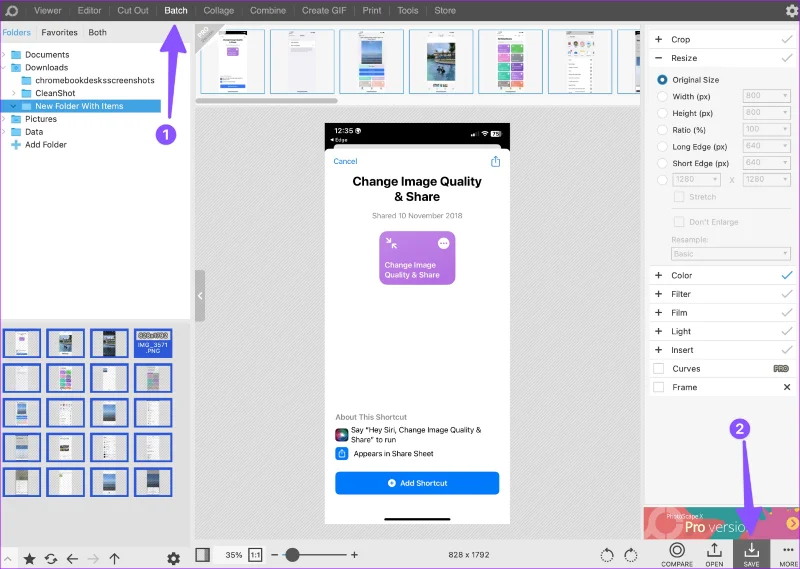Click the favorites star icon
Screen dimensions: 800x569
click(30, 559)
